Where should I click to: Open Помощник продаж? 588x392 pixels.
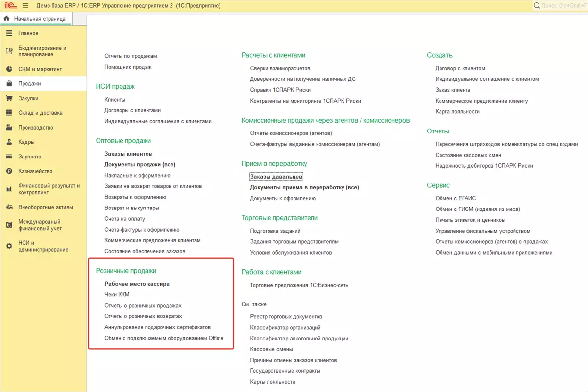click(x=128, y=67)
